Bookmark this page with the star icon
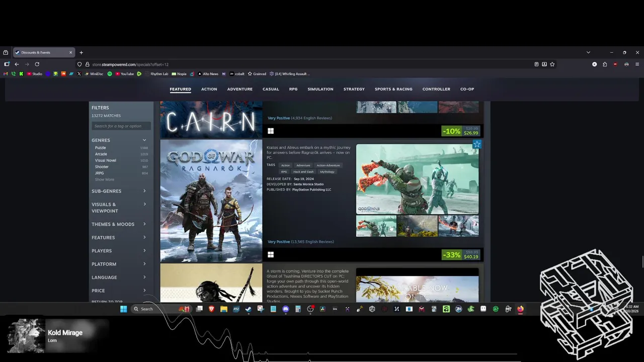The width and height of the screenshot is (644, 362). pyautogui.click(x=552, y=64)
